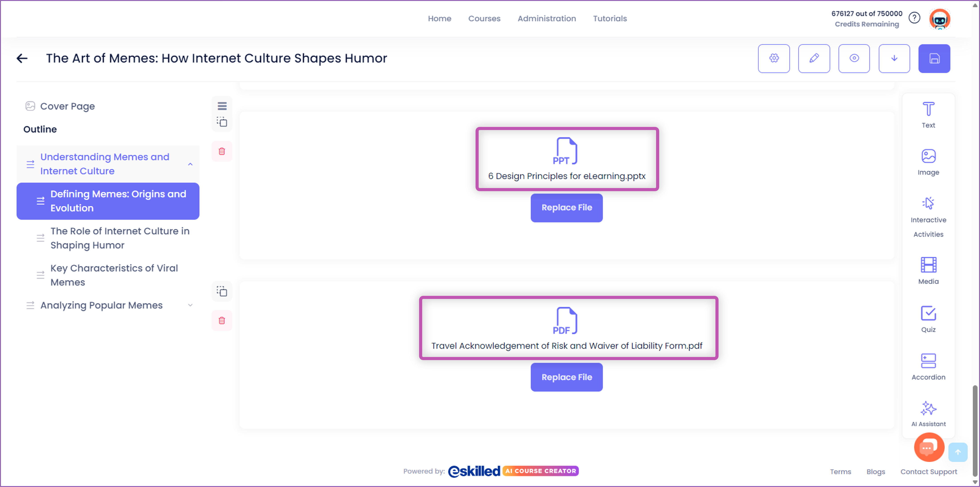Click the credits remaining text
Image resolution: width=980 pixels, height=487 pixels.
867,19
